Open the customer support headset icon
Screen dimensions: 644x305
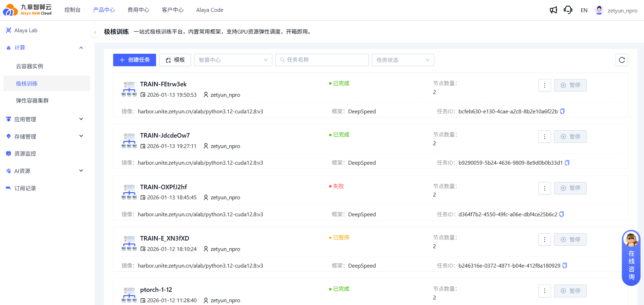coord(568,10)
